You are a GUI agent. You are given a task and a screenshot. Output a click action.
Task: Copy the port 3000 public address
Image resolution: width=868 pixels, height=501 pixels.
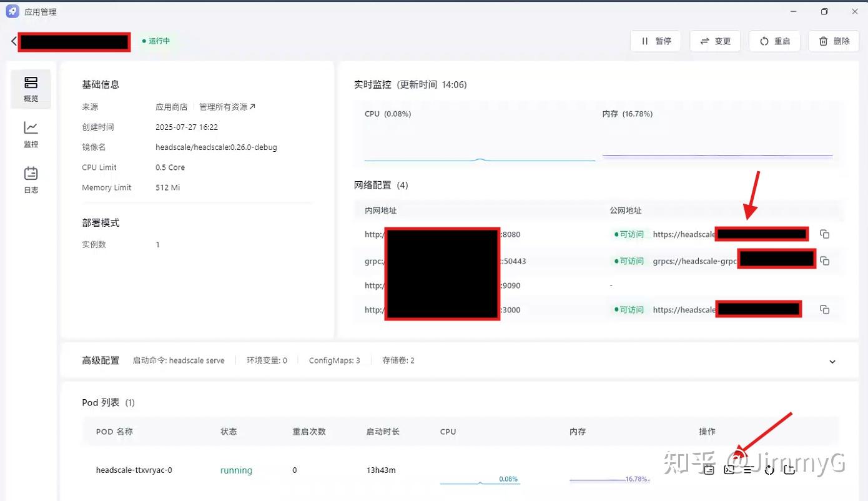(824, 309)
